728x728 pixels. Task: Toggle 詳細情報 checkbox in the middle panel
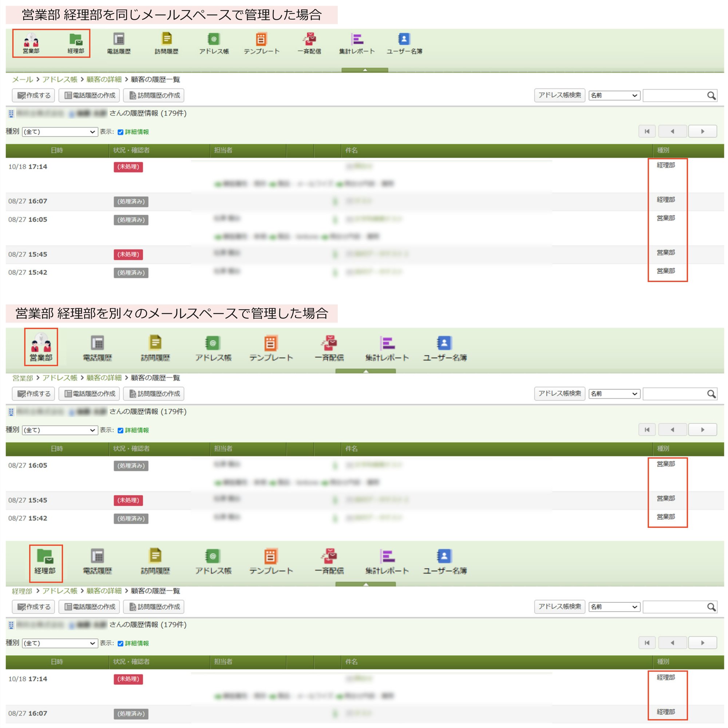[120, 430]
